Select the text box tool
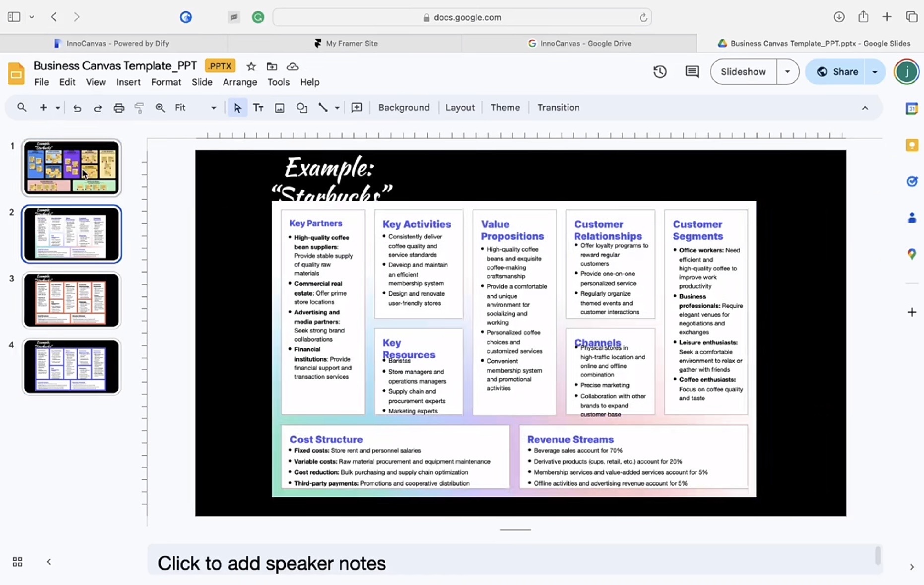This screenshot has width=924, height=585. [258, 108]
